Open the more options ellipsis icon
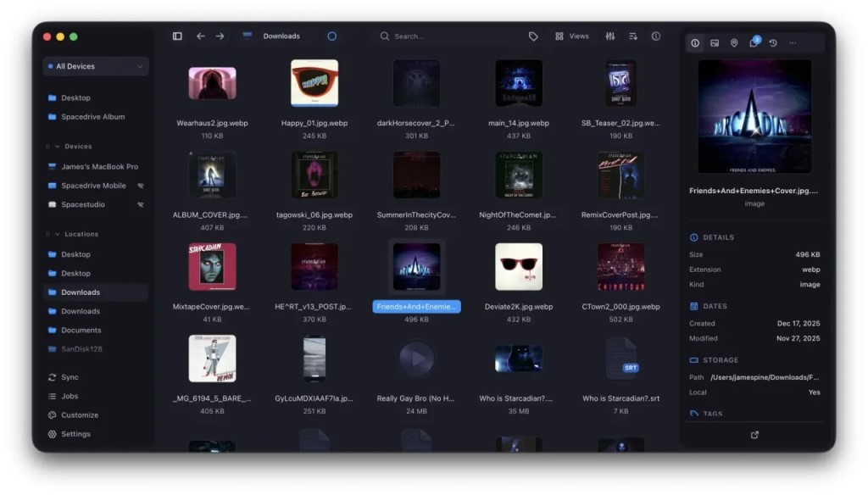Screen dimensions: 868x495 pos(793,42)
